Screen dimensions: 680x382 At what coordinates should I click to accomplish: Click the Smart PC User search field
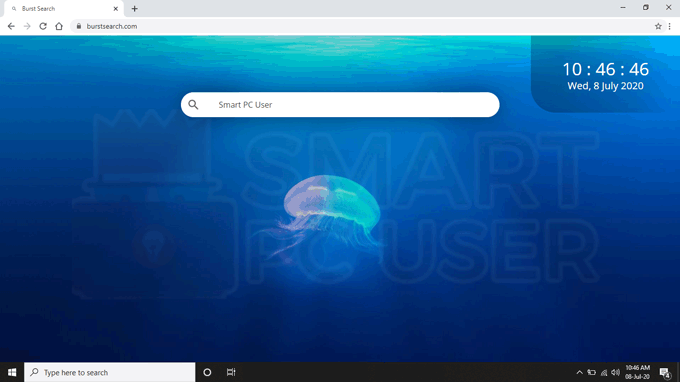pyautogui.click(x=340, y=104)
